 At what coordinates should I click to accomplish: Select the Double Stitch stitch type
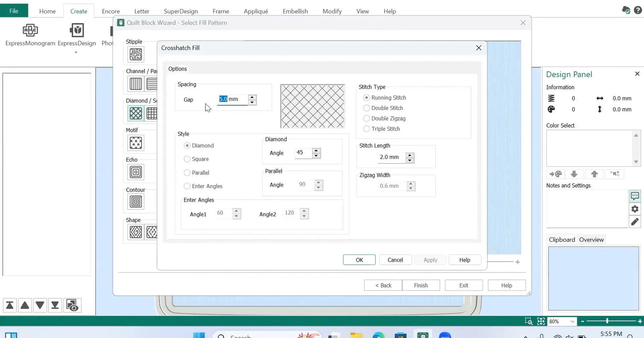click(x=367, y=108)
